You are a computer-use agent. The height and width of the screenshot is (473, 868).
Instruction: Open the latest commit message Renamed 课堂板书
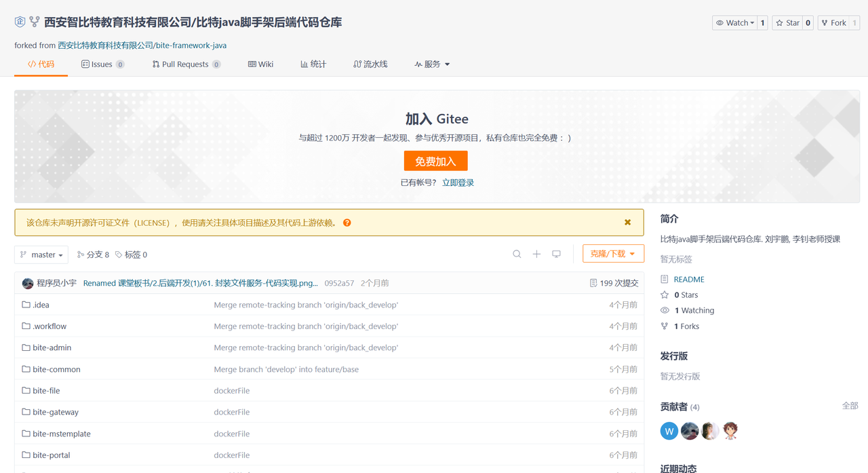click(201, 283)
